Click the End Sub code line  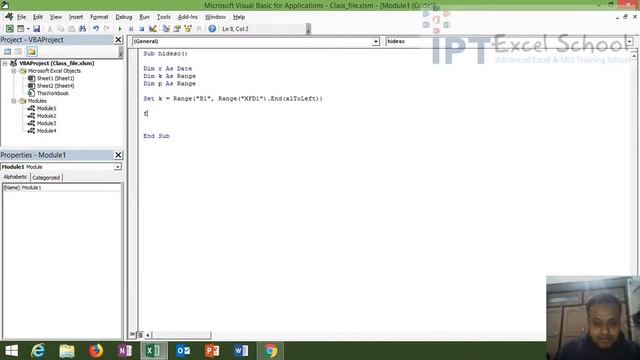156,136
